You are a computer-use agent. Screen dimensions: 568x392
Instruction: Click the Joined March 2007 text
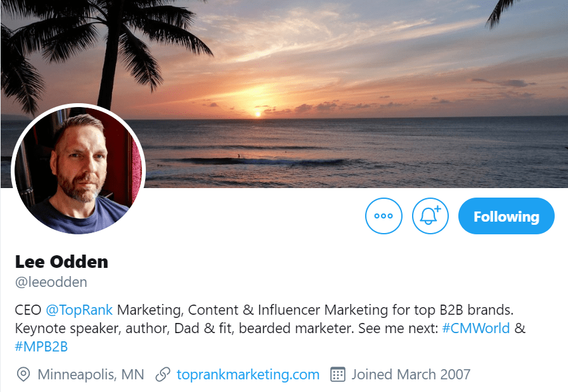pos(411,375)
